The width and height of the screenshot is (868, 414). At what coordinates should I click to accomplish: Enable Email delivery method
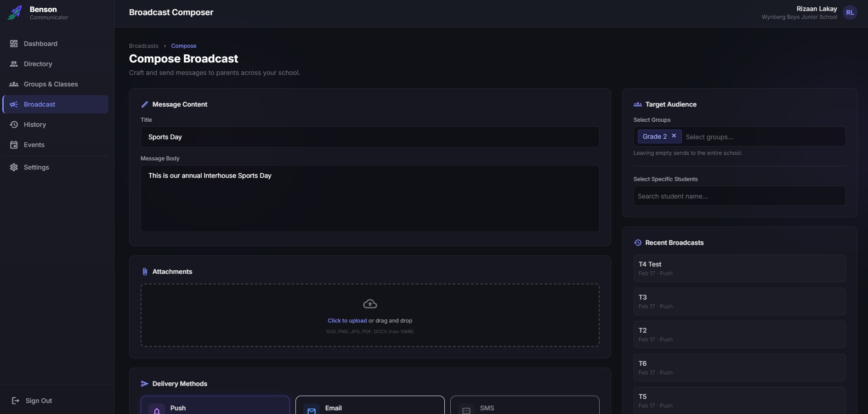pyautogui.click(x=370, y=406)
